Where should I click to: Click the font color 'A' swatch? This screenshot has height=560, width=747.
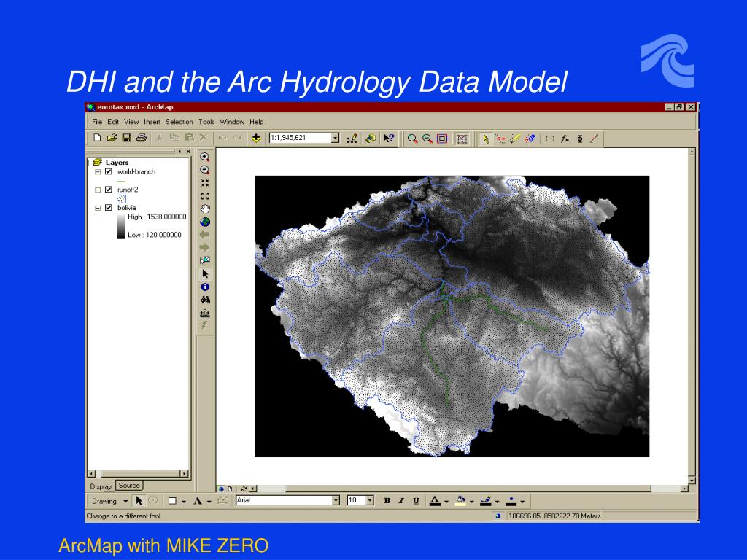point(435,501)
